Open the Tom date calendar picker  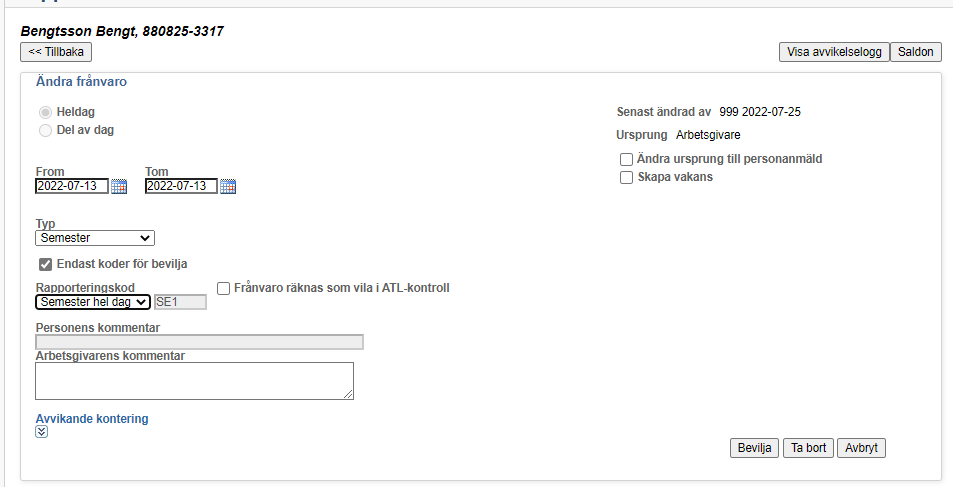click(x=228, y=187)
